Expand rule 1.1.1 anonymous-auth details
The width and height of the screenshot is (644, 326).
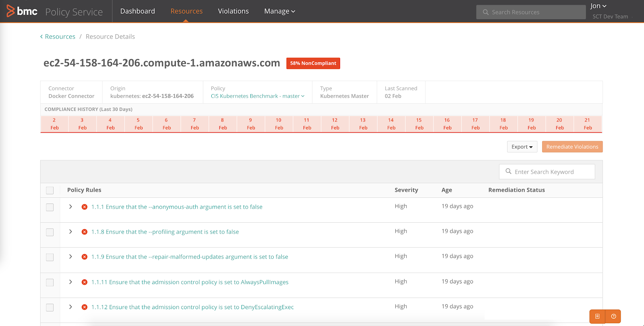(70, 207)
